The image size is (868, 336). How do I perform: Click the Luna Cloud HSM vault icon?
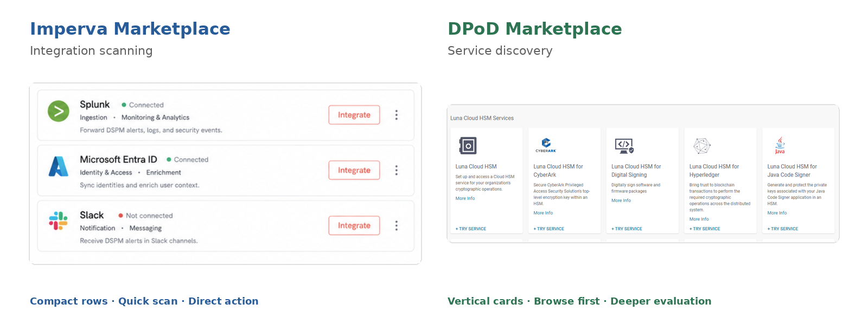468,146
